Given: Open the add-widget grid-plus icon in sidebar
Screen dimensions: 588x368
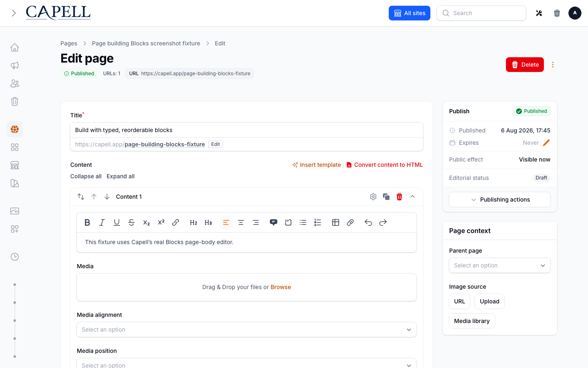Looking at the screenshot, I should coord(15,229).
